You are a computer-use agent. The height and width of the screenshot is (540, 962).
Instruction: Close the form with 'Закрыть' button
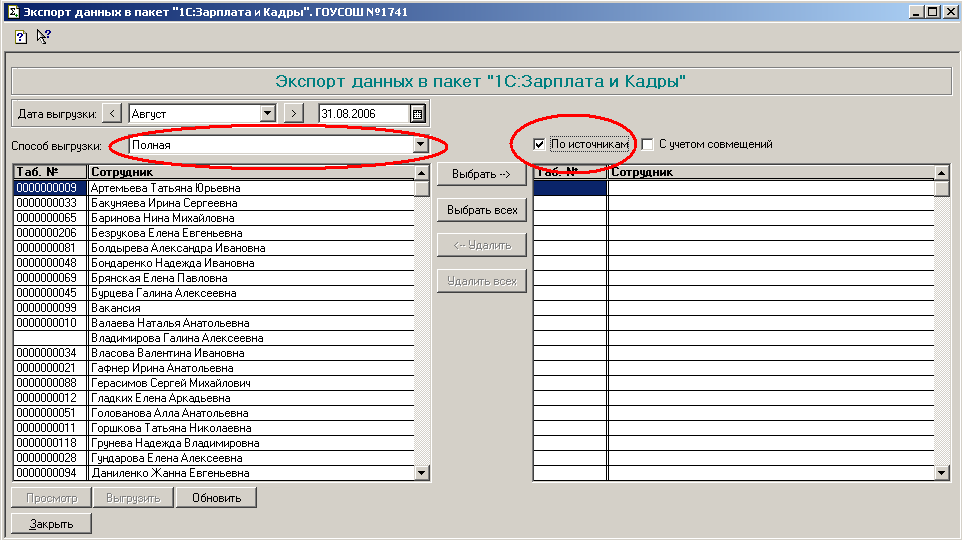(50, 523)
